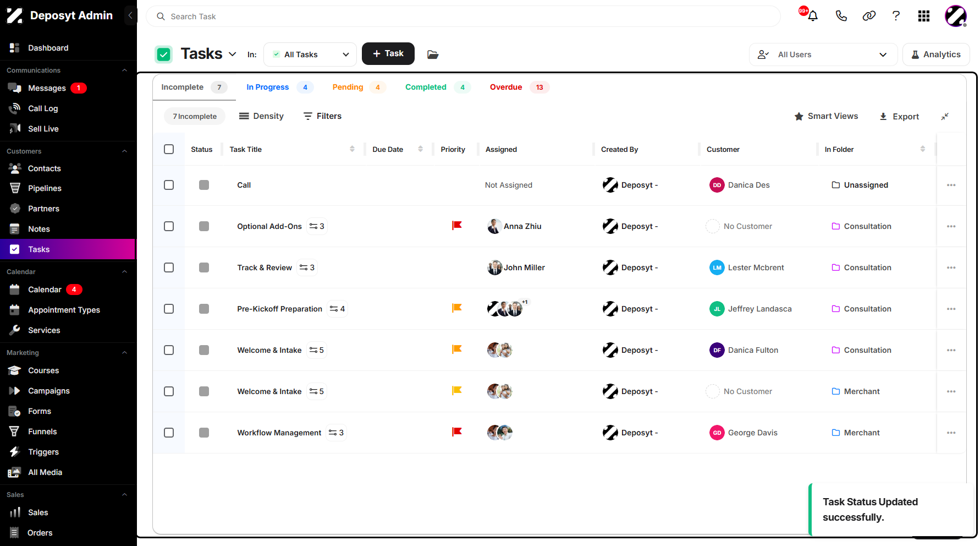This screenshot has height=546, width=980.
Task: Switch to the Overdue tab
Action: pos(519,87)
